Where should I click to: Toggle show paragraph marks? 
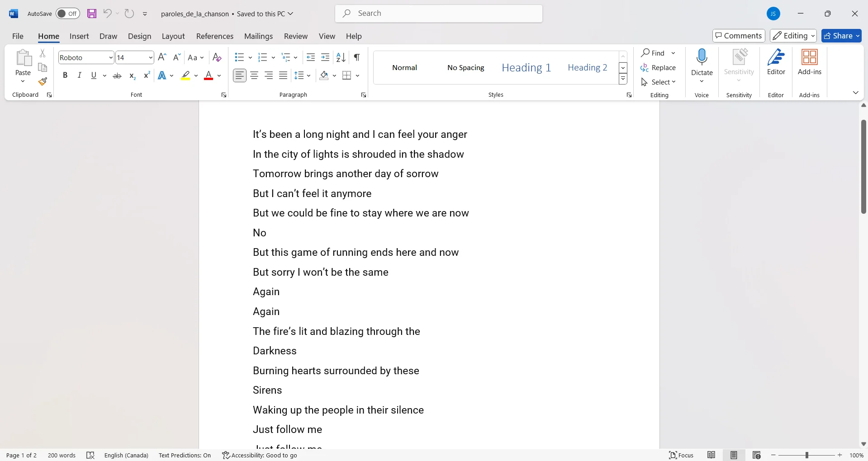[x=357, y=57]
